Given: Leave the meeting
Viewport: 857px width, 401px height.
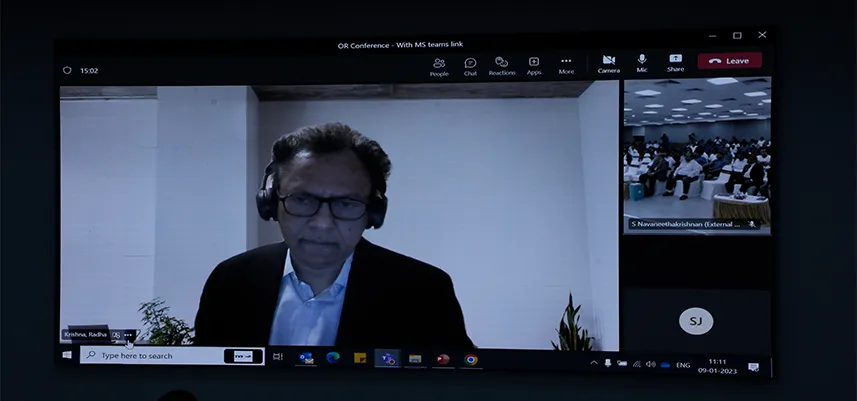Looking at the screenshot, I should [730, 61].
